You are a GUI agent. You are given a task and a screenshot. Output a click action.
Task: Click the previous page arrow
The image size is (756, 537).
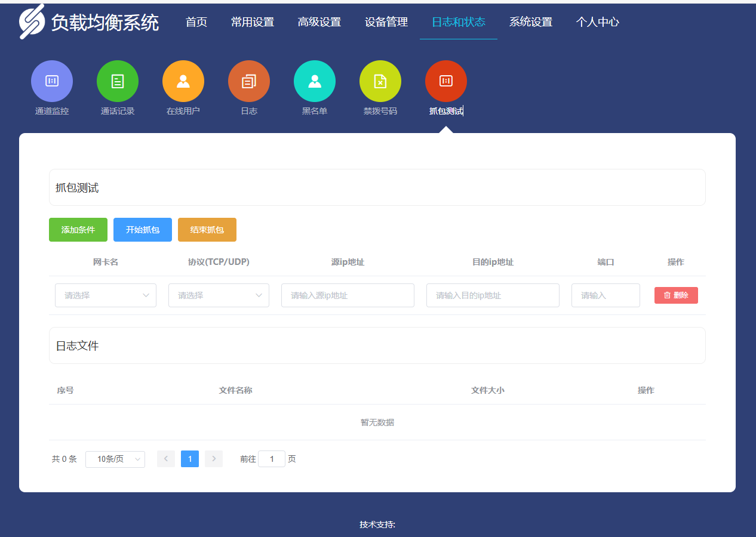coord(166,459)
